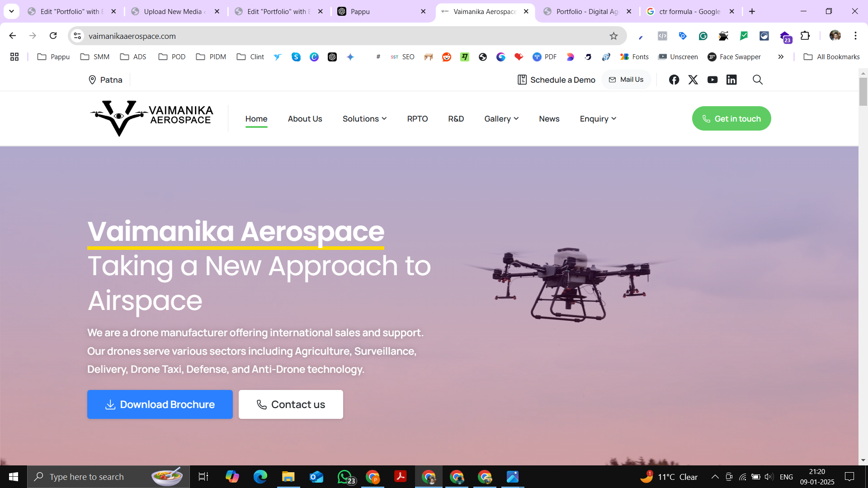The image size is (868, 488).
Task: Click the Mail Us button
Action: tap(626, 80)
